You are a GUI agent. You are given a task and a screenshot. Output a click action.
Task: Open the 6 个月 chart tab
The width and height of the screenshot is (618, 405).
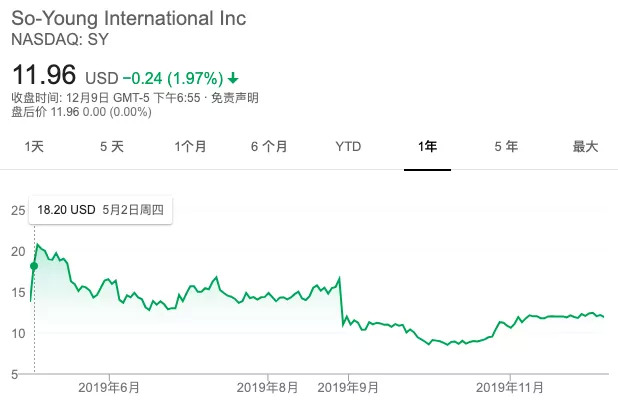[x=269, y=146]
